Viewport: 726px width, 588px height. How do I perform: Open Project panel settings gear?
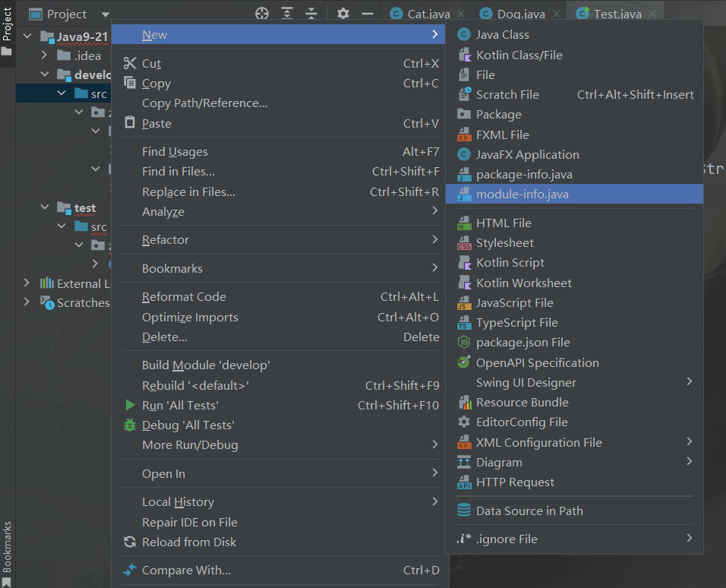point(343,14)
